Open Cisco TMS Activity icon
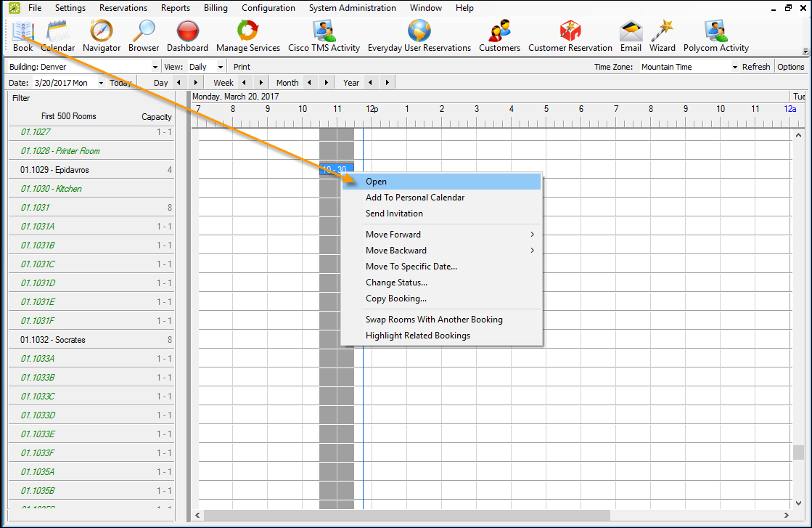This screenshot has width=812, height=528. click(x=324, y=32)
